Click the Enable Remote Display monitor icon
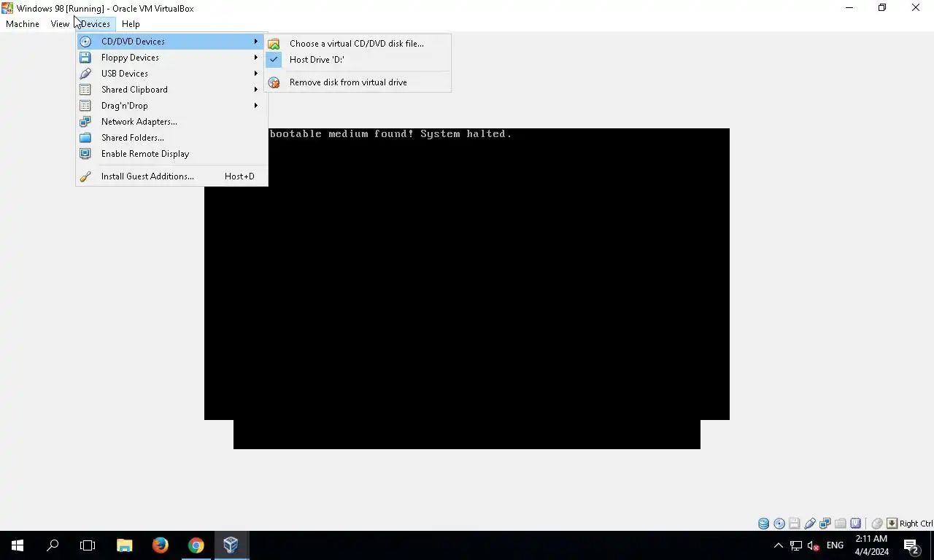This screenshot has width=934, height=560. pyautogui.click(x=85, y=154)
